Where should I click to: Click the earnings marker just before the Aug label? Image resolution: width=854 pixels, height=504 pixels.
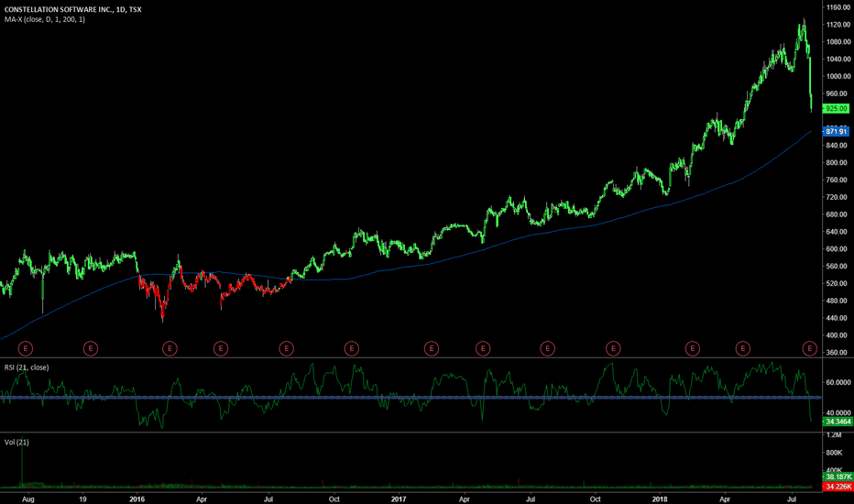tap(25, 348)
